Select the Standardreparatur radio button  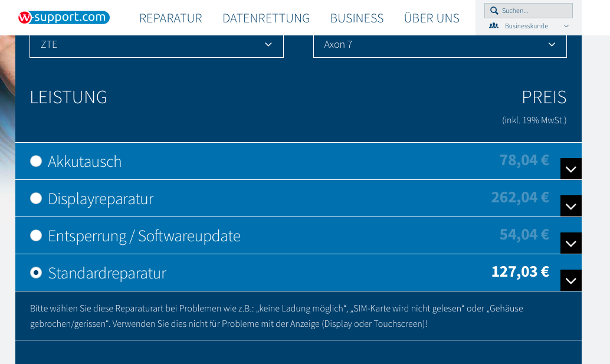coord(36,273)
